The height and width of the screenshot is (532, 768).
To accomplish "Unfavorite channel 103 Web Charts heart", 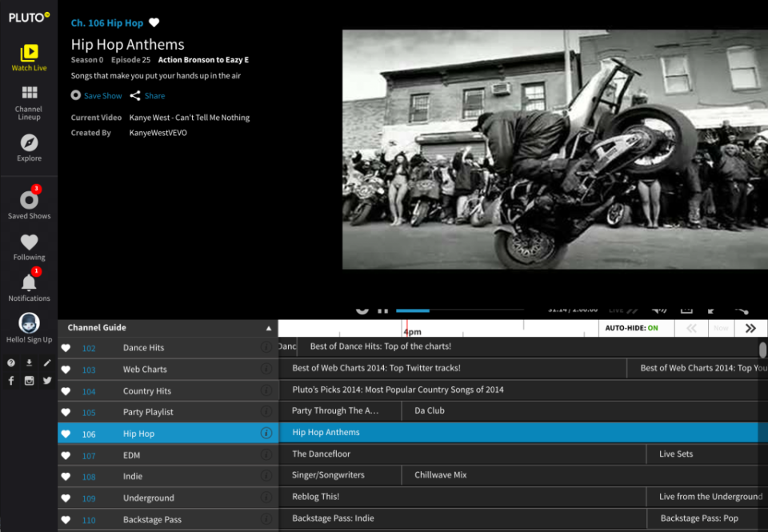I will 66,370.
